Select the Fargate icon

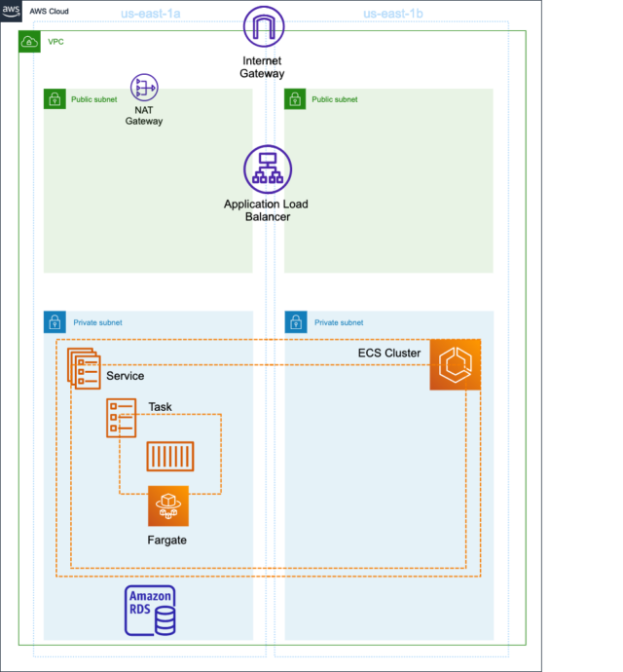[x=168, y=506]
